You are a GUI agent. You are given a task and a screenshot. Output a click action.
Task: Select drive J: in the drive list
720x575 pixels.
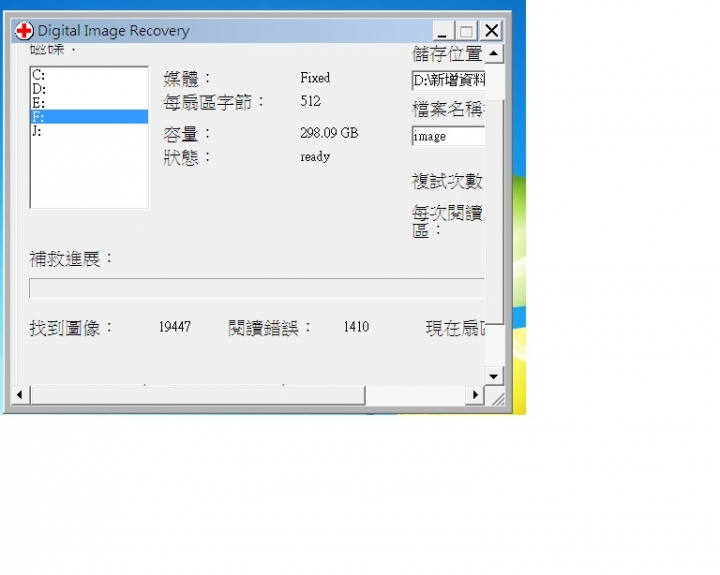89,131
